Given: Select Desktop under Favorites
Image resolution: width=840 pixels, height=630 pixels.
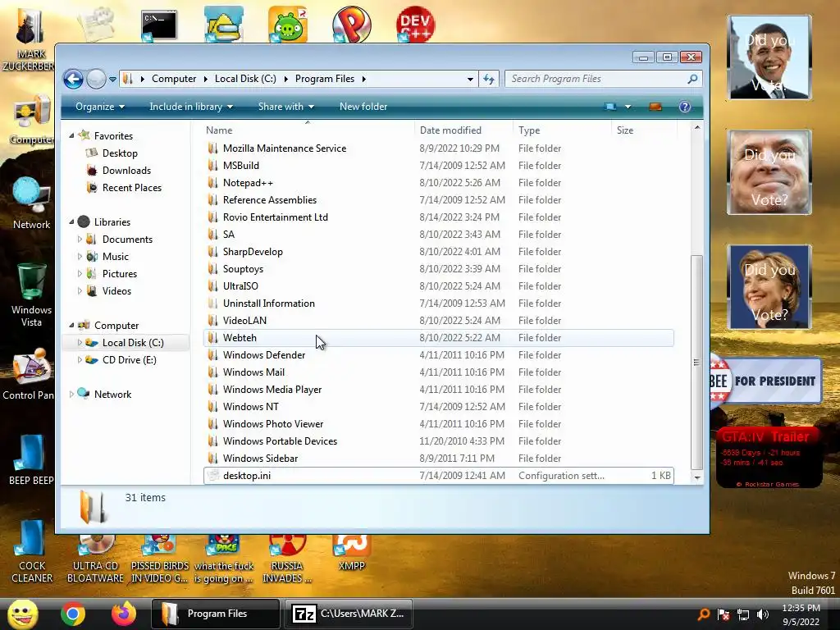Looking at the screenshot, I should coord(120,153).
